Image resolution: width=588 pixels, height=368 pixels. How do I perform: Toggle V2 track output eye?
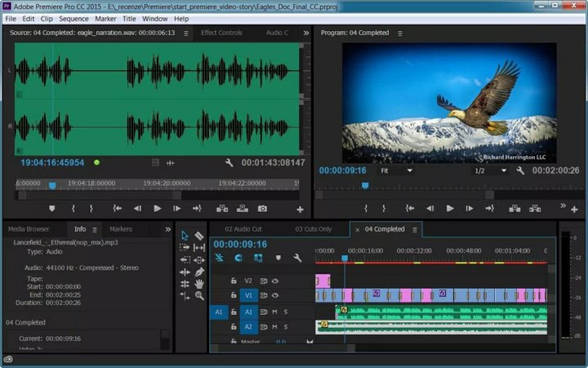[x=275, y=280]
